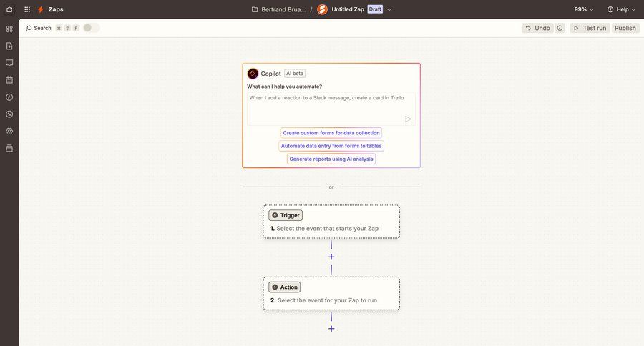Open the clock history icon in the sidebar

[9, 97]
